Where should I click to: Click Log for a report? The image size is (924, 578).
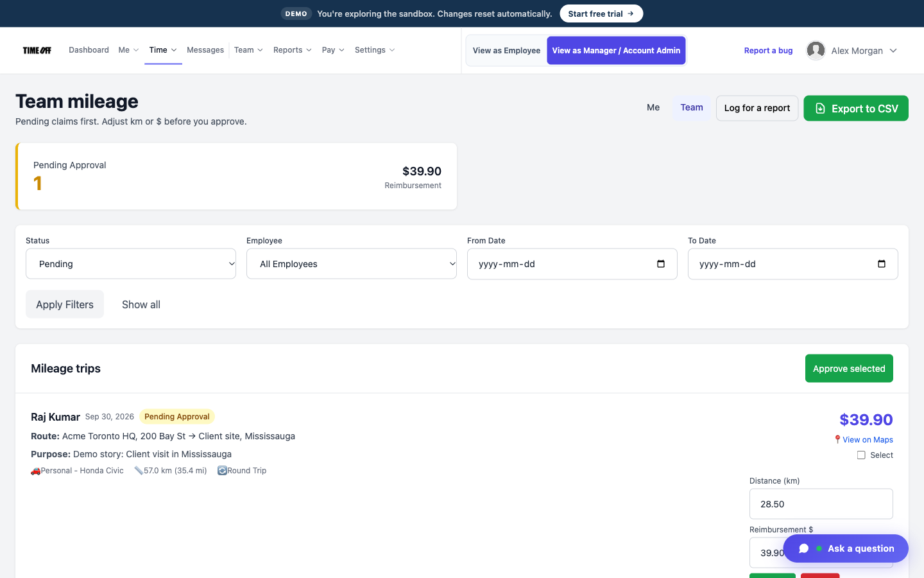pos(757,108)
